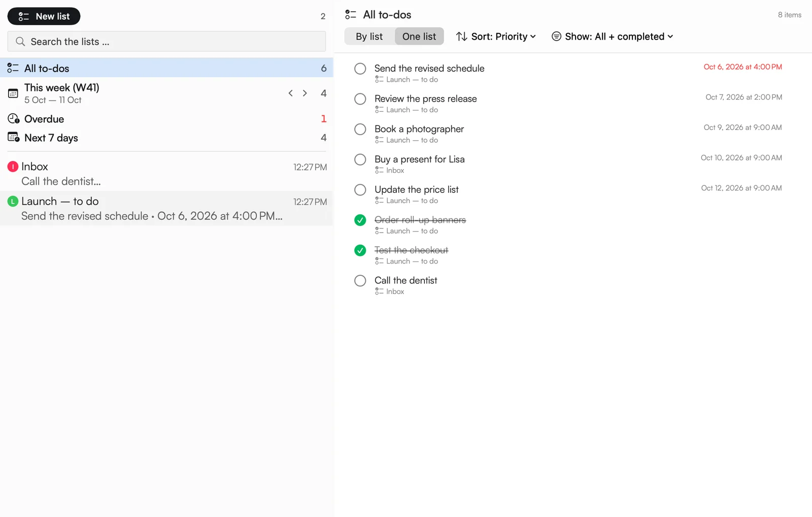The image size is (812, 517).
Task: Focus the Search the lists field
Action: (x=166, y=42)
